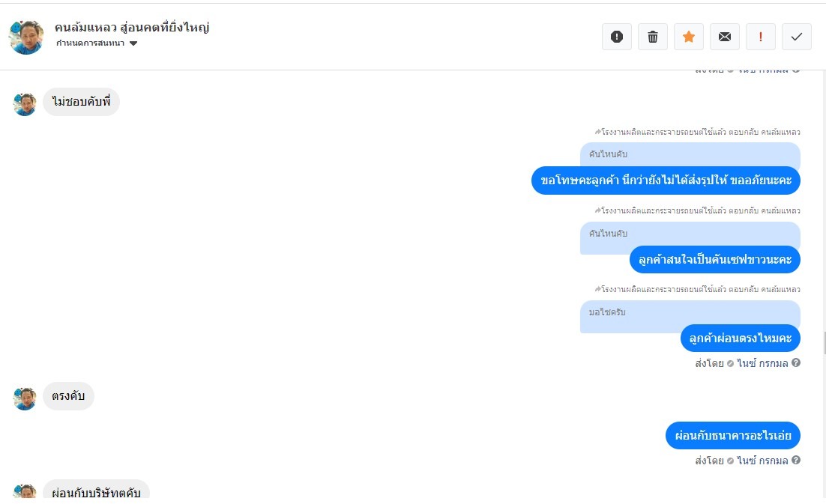Open the contact's profile picture in header
Screen dimensions: 826x504
[x=25, y=37]
